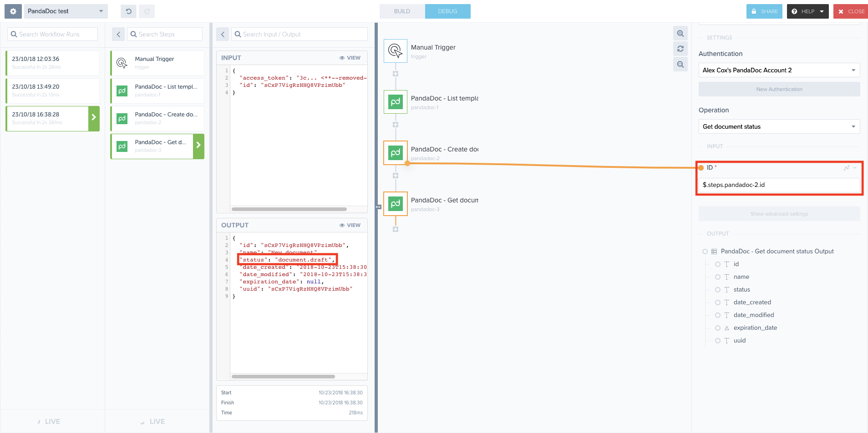Select the radio circle next to uuid output
This screenshot has height=433, width=868.
coord(717,341)
